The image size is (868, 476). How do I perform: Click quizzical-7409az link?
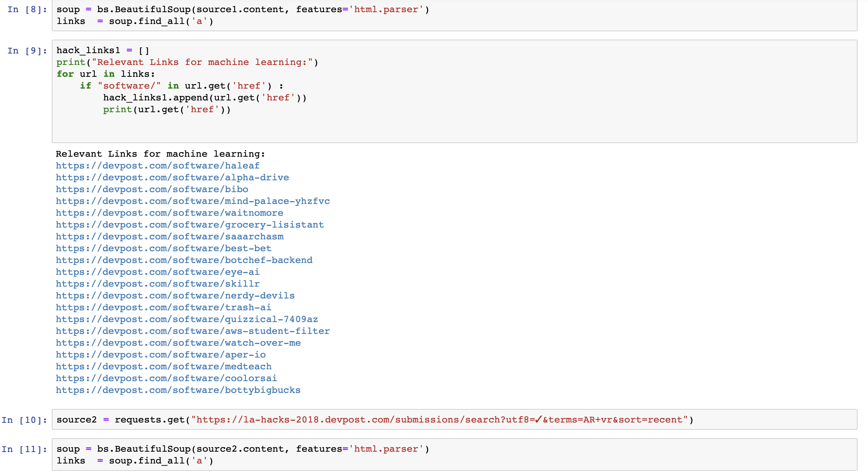pos(187,319)
